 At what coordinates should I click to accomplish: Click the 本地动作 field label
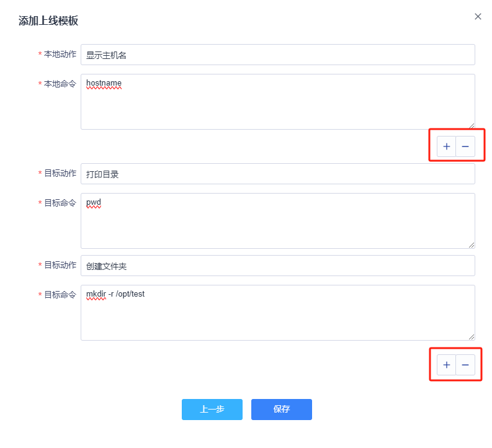(60, 54)
